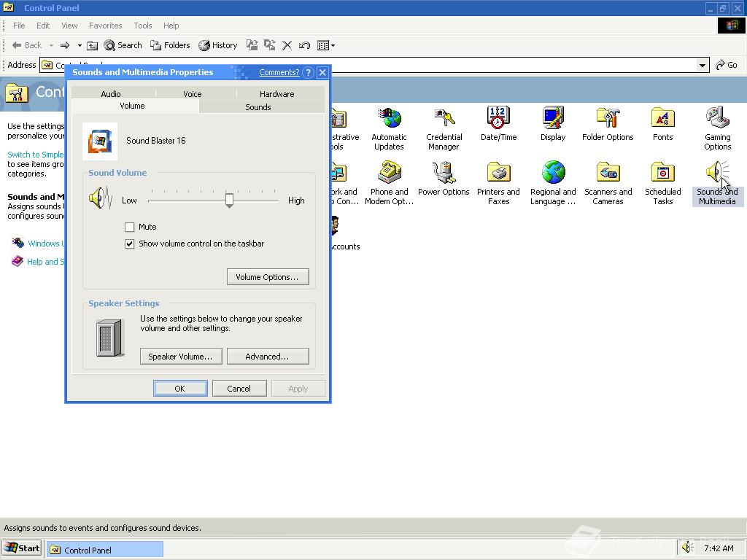
Task: Click the Speaker Volume button
Action: click(x=181, y=357)
